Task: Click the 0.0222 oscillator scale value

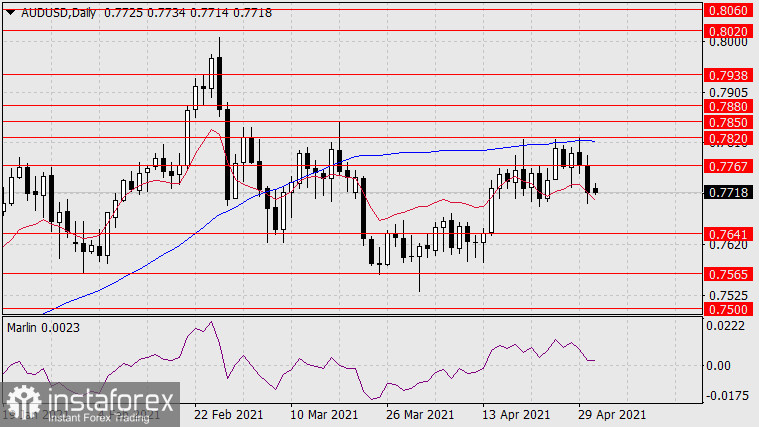Action: tap(727, 326)
